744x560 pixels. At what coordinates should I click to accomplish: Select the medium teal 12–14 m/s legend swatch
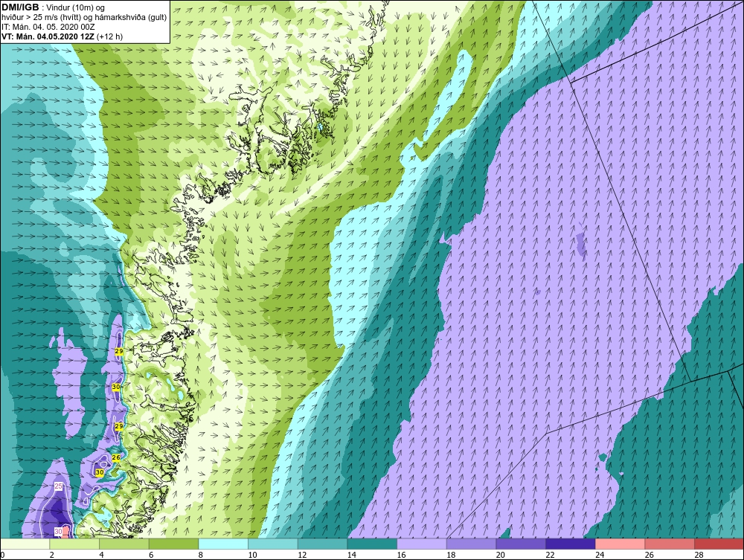point(322,544)
